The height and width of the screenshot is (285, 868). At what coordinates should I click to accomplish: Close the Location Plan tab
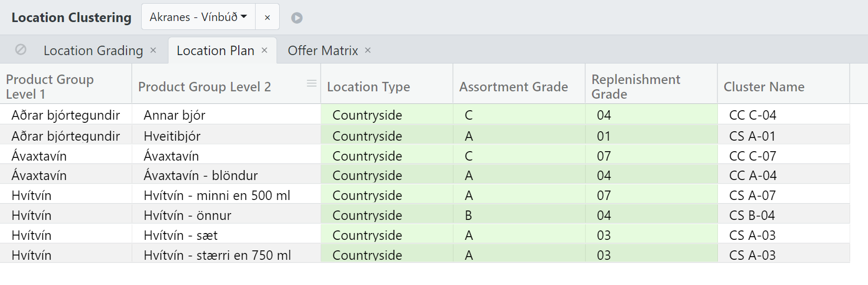[264, 50]
